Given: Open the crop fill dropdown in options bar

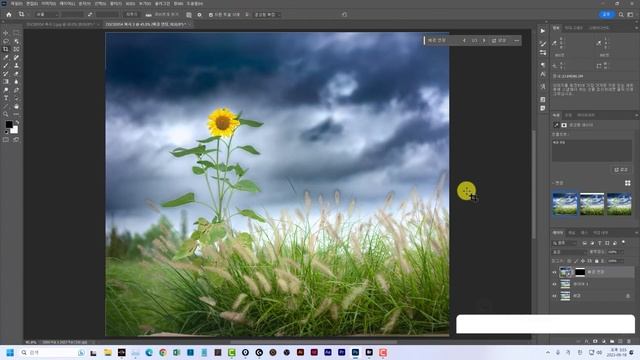Looking at the screenshot, I should [x=267, y=15].
